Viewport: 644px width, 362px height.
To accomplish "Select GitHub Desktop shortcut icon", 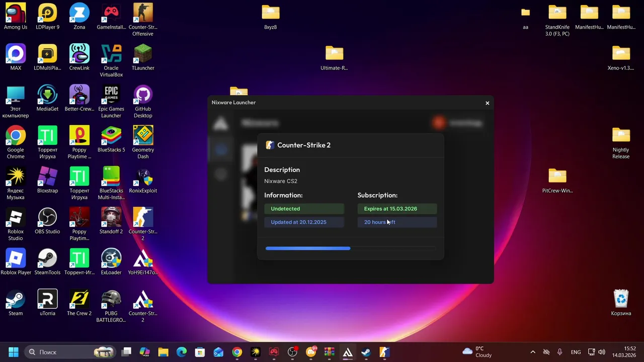I will (143, 102).
